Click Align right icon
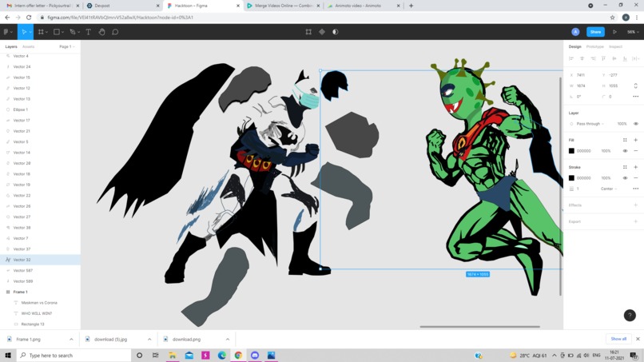Screen dimensions: 644x362 [593, 59]
